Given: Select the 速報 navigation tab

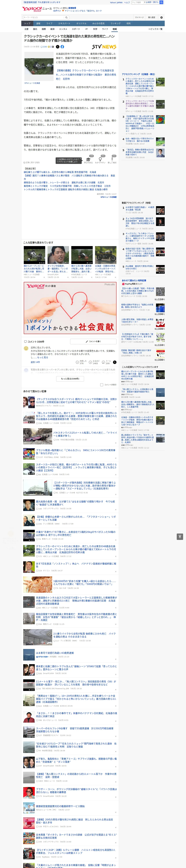Looking at the screenshot, I should pyautogui.click(x=38, y=24).
